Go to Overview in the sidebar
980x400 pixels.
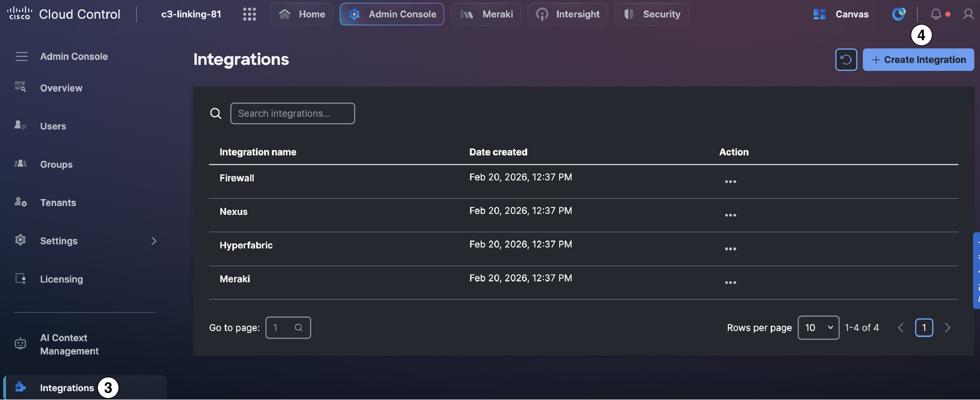(x=61, y=88)
